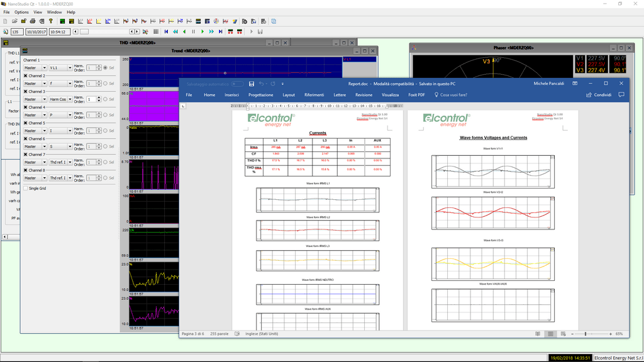This screenshot has height=362, width=644.
Task: Click the Condividi share button
Action: [599, 95]
